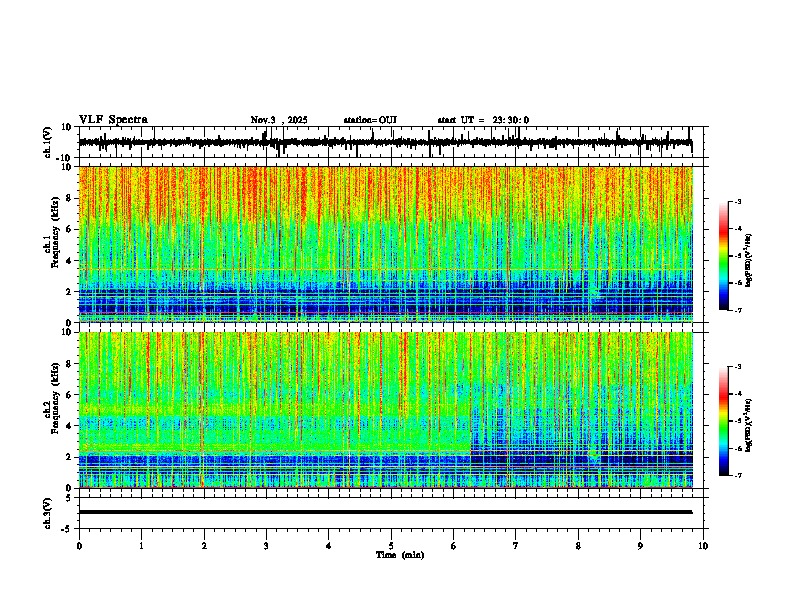Click the "3" minute tick label on the time axis
The width and height of the screenshot is (792, 612).
click(266, 546)
